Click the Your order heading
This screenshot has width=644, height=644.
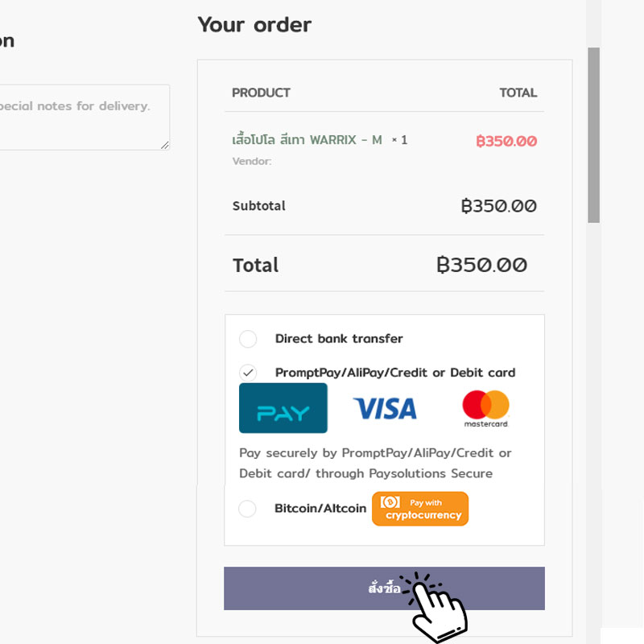(254, 25)
